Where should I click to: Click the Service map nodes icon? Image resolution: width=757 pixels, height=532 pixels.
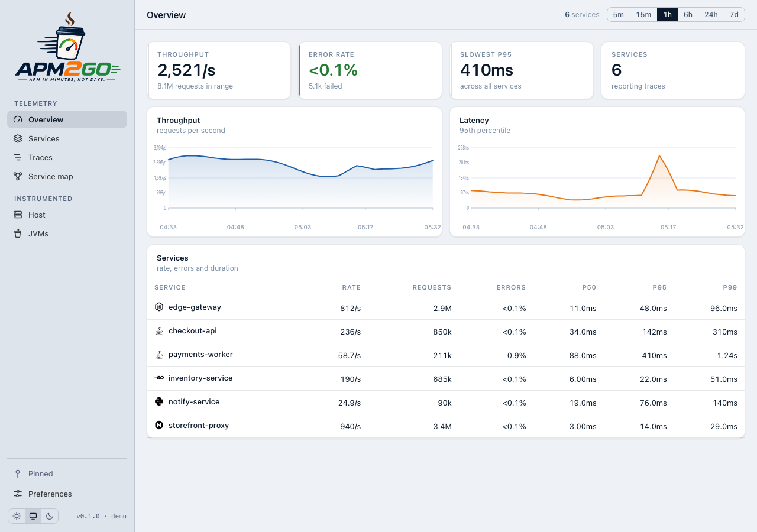pyautogui.click(x=18, y=176)
